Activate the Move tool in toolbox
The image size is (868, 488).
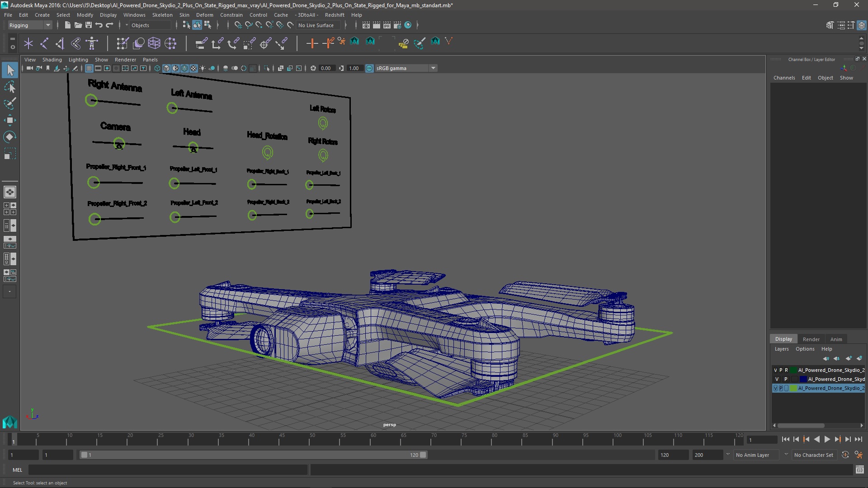10,120
